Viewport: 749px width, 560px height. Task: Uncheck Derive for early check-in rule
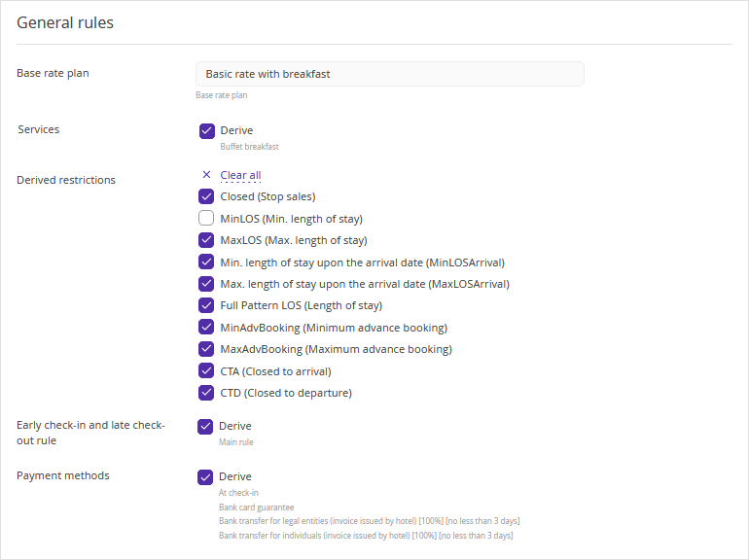click(205, 427)
